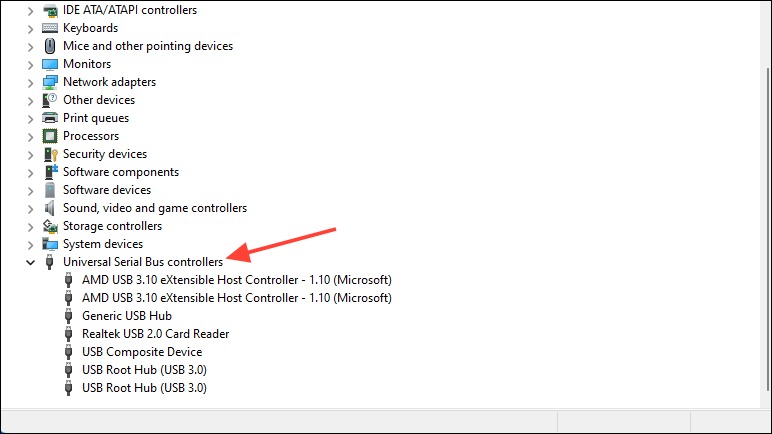The width and height of the screenshot is (772, 434).
Task: Click the USB plug icon beside Generic USB Hub
Action: 68,316
